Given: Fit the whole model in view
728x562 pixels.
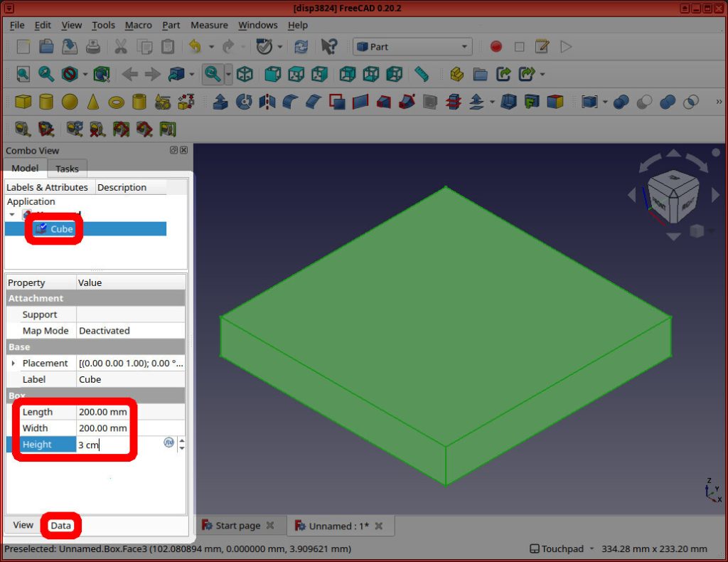Looking at the screenshot, I should [x=23, y=74].
